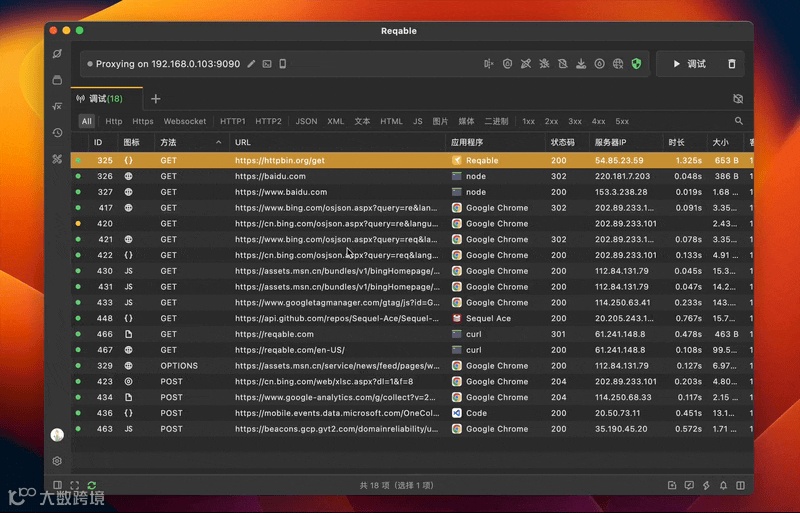Select the googletagmanager.com request row
Image resolution: width=800 pixels, height=513 pixels.
click(412, 302)
